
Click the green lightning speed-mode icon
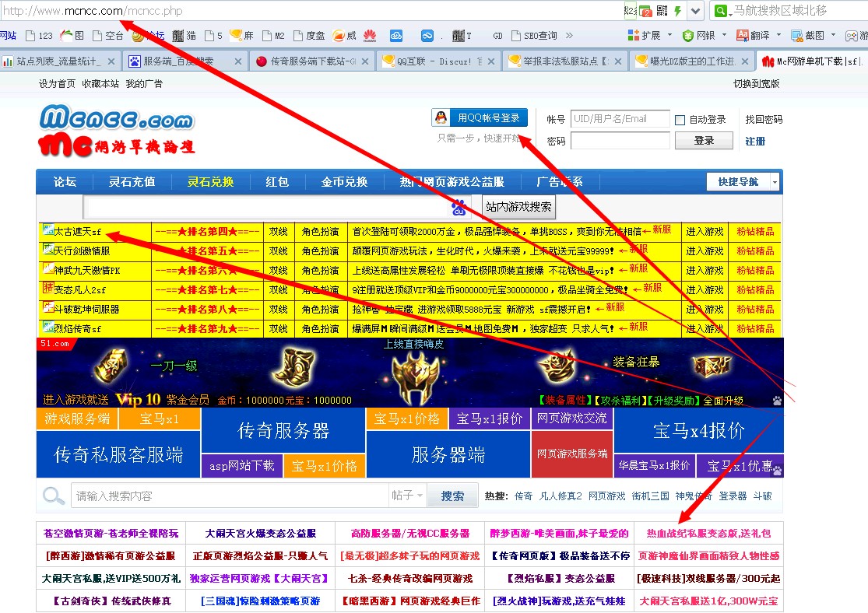click(x=677, y=11)
